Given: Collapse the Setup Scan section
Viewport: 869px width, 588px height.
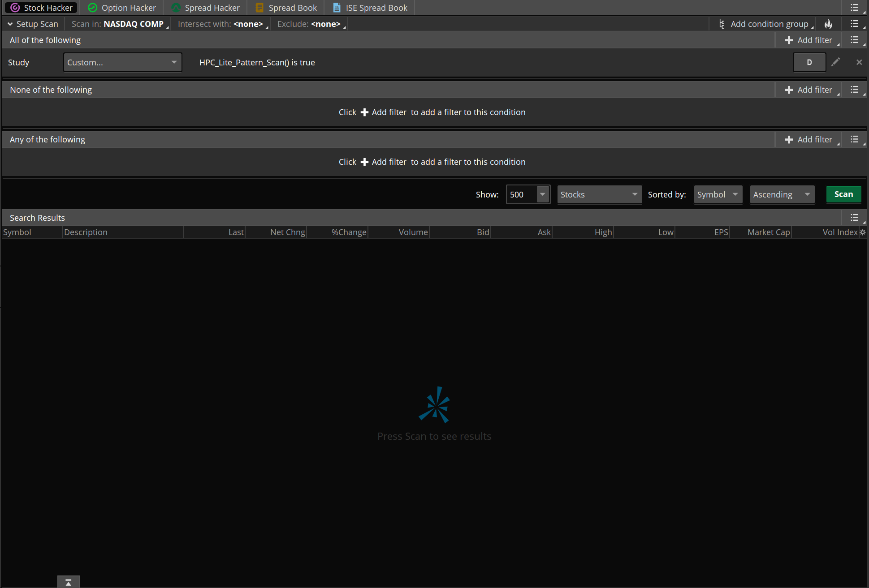Looking at the screenshot, I should [x=10, y=24].
